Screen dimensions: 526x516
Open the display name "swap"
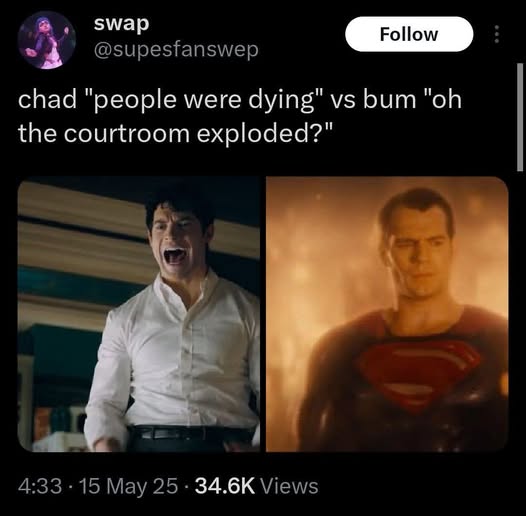121,24
